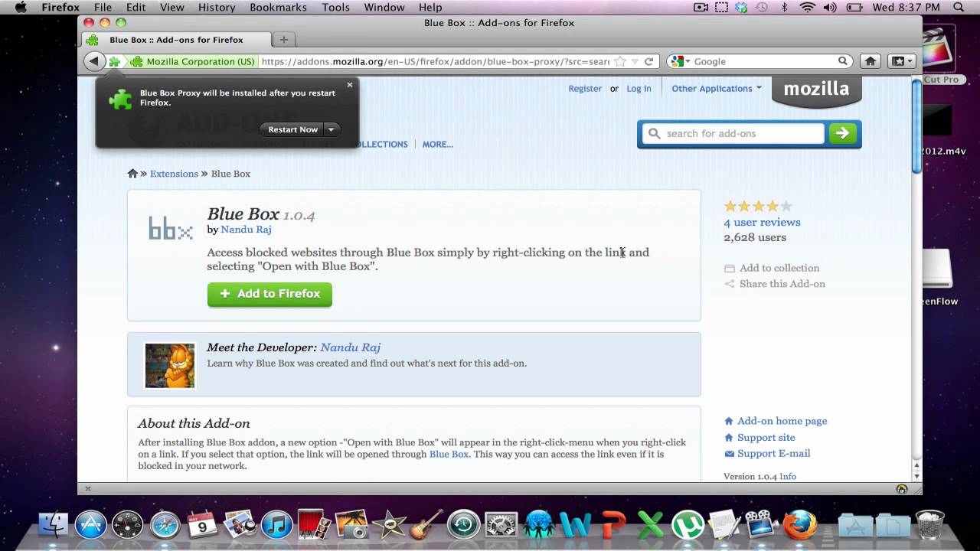This screenshot has height=551, width=980.
Task: Open the Google search engine selector
Action: (x=680, y=61)
